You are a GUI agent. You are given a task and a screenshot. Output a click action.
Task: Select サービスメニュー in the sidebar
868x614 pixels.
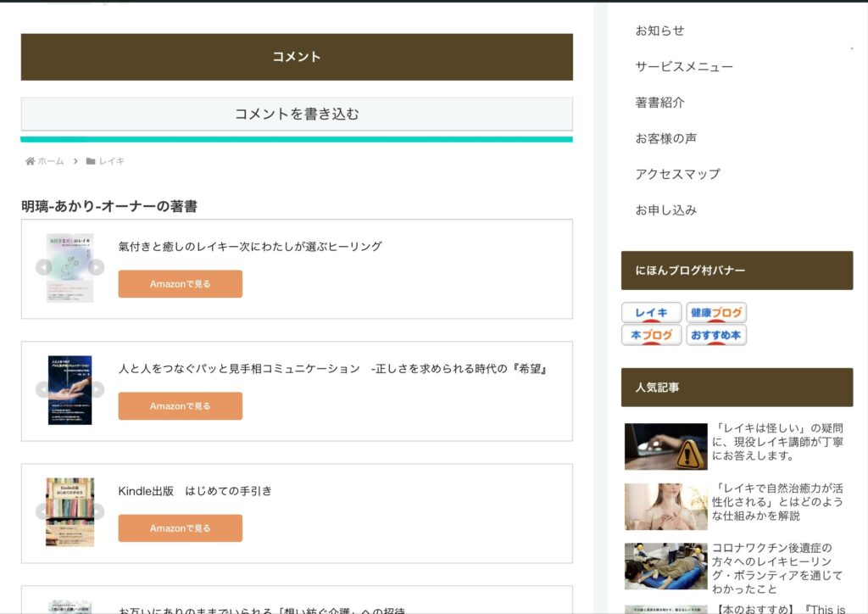tap(684, 66)
